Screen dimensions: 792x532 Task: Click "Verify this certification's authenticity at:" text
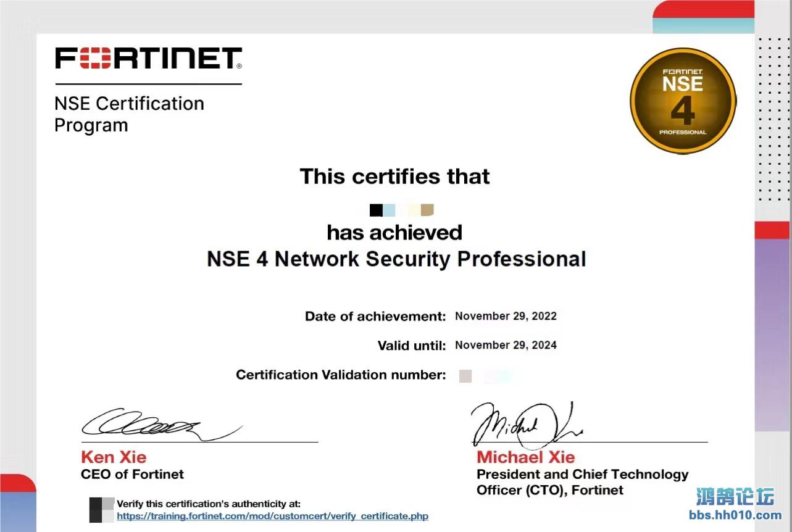(x=209, y=504)
